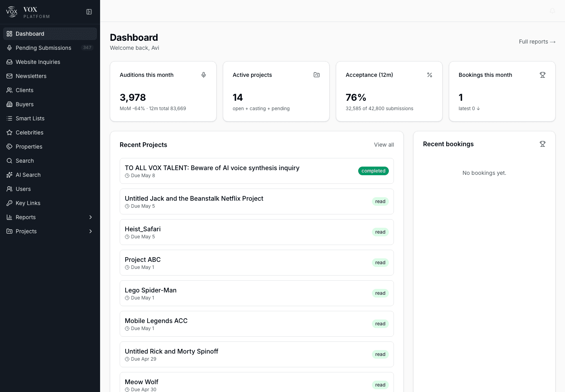The image size is (565, 392).
Task: Click trophy icon on Bookings this month card
Action: click(543, 75)
